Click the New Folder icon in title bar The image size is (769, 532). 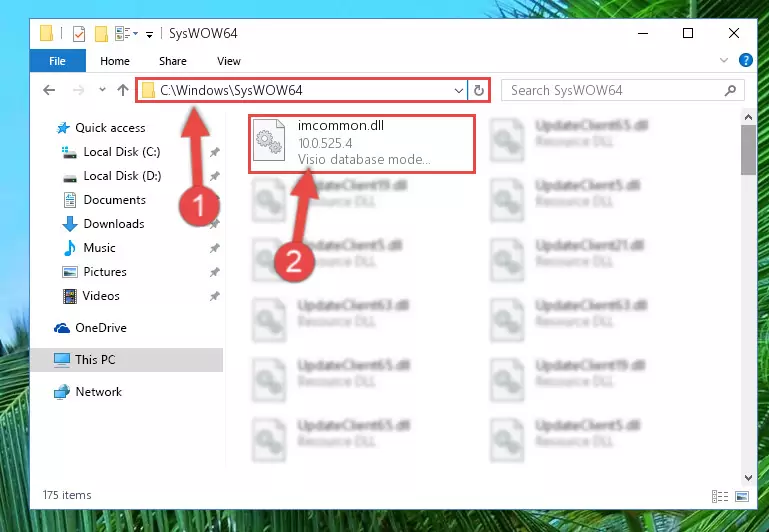coord(101,33)
